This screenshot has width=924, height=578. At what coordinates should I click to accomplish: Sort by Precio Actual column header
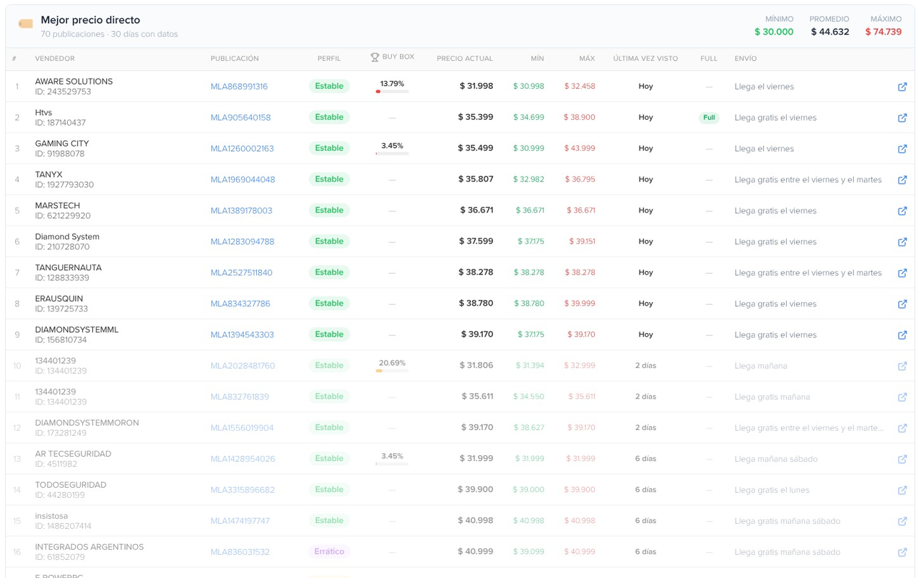coord(465,59)
